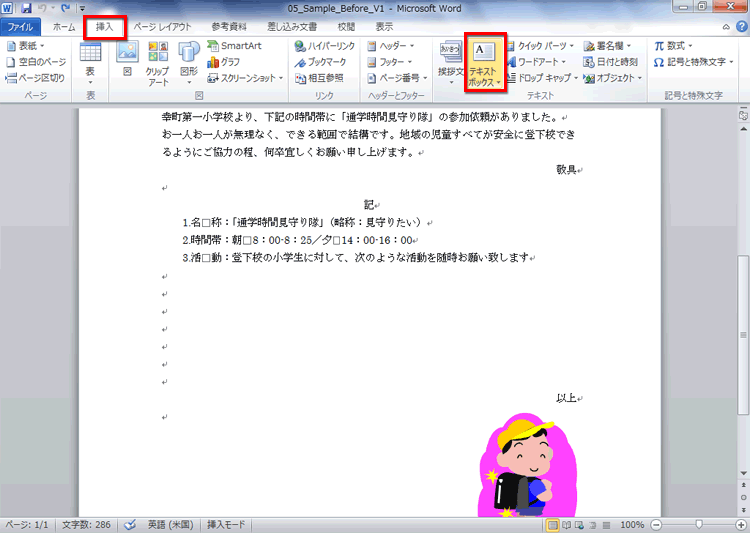Expand Quick Access Toolbar customize arrow
This screenshot has height=533, width=750.
pos(82,9)
